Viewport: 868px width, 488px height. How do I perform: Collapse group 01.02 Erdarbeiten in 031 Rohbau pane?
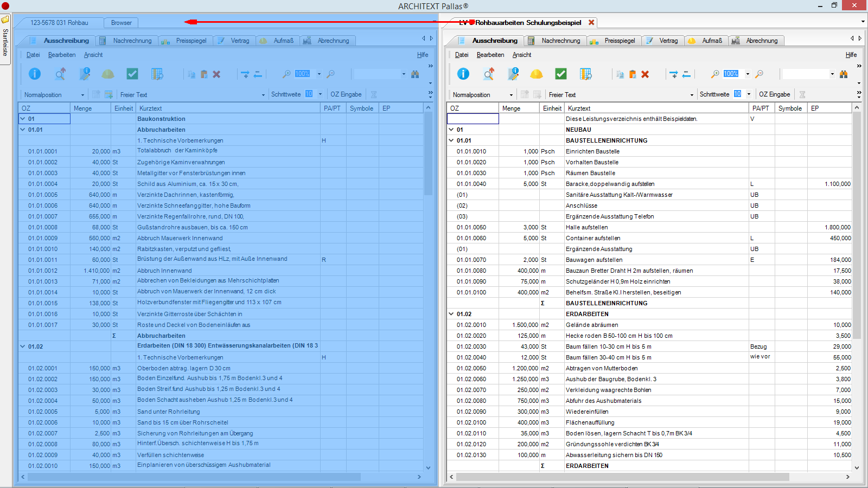click(23, 346)
